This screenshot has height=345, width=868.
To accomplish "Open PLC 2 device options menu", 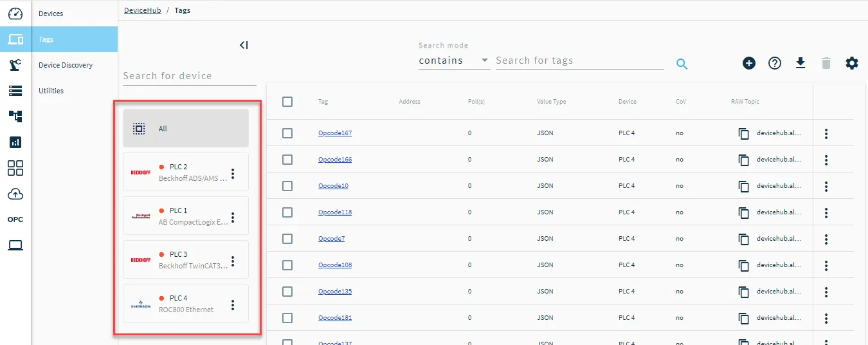I will coord(233,173).
